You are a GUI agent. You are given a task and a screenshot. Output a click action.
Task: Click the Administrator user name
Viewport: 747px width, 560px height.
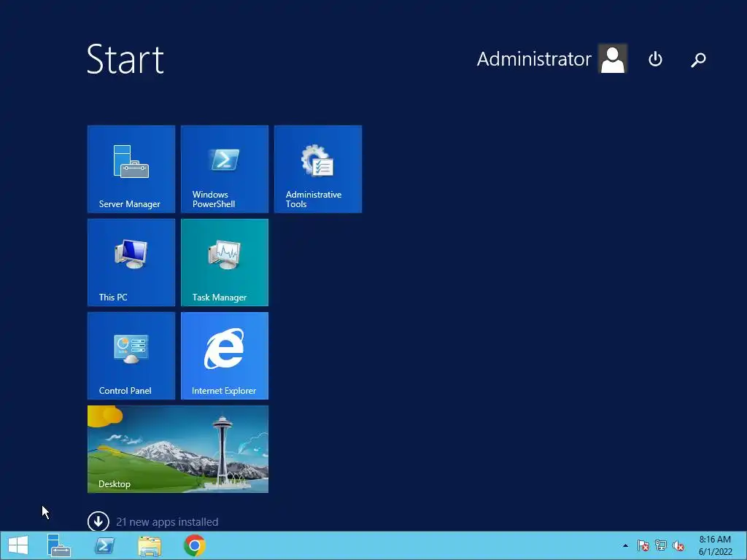click(x=533, y=59)
